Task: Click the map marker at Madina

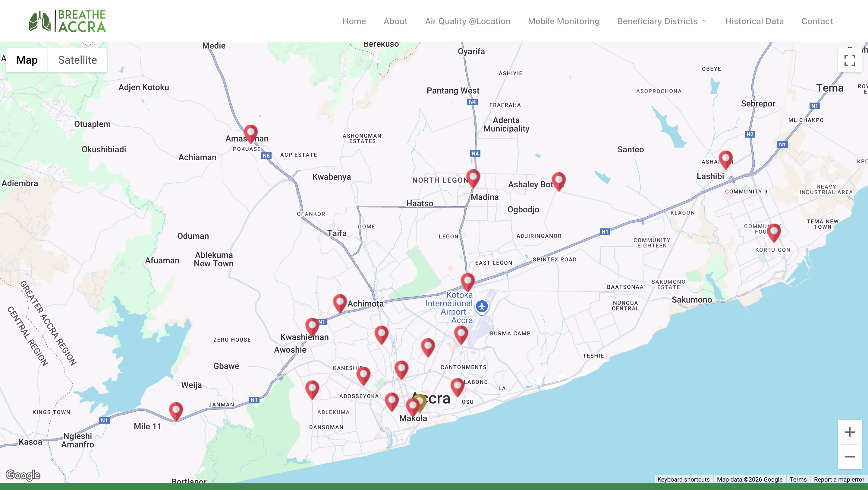Action: coord(473,177)
